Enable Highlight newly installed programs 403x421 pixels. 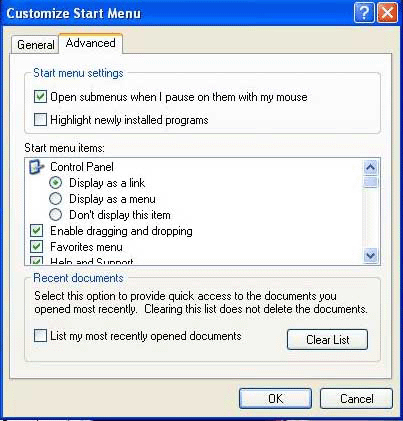click(40, 120)
